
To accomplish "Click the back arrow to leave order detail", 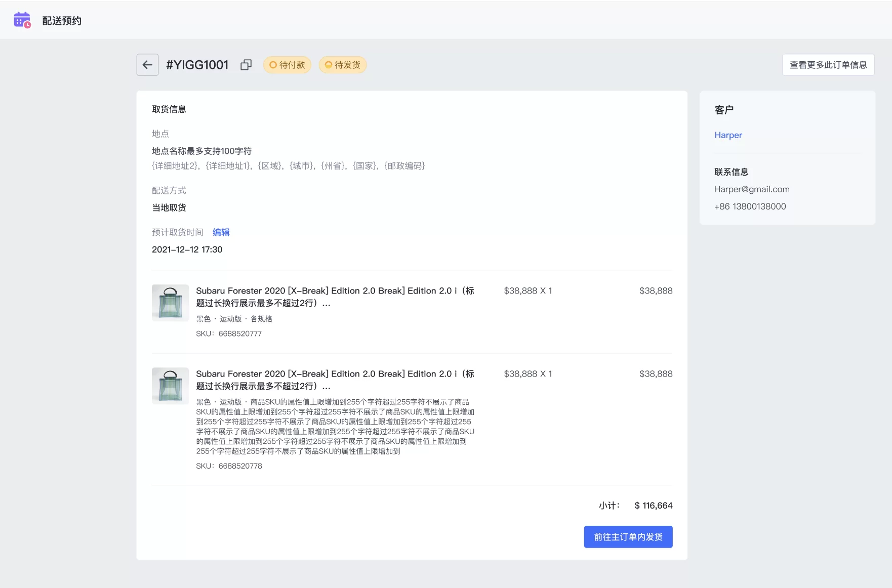I will pyautogui.click(x=147, y=65).
